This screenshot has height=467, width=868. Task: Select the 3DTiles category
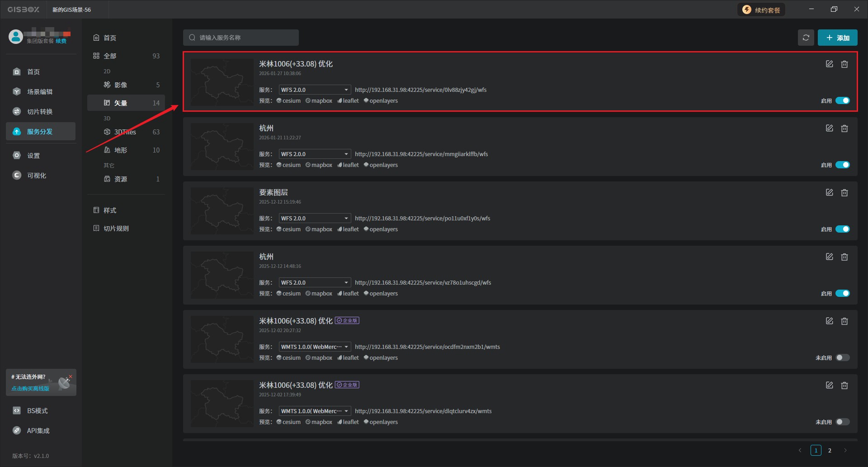(125, 132)
